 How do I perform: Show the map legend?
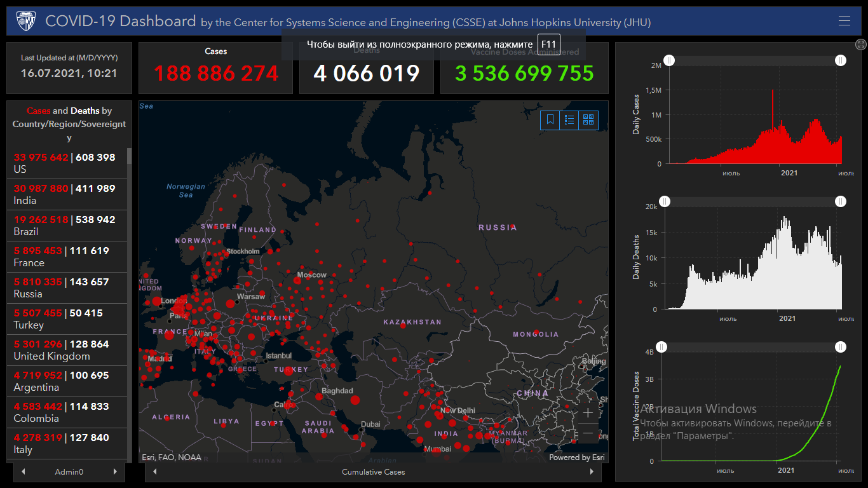click(569, 119)
